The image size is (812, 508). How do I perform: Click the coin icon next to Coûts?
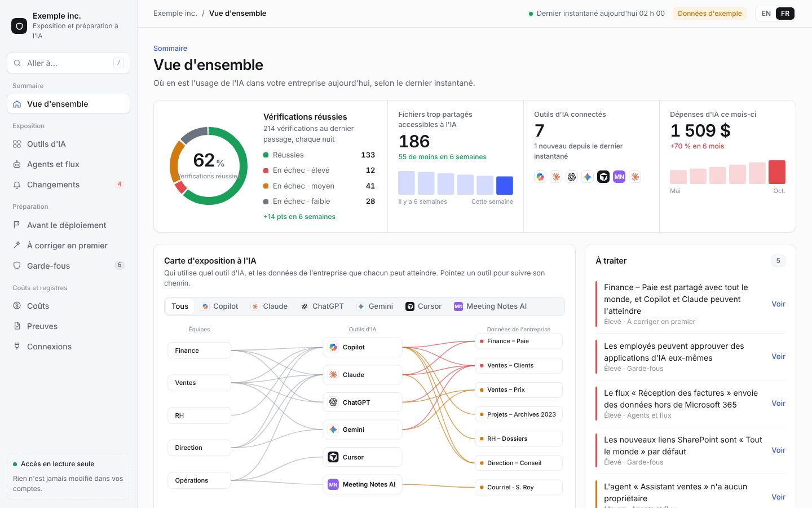click(17, 306)
